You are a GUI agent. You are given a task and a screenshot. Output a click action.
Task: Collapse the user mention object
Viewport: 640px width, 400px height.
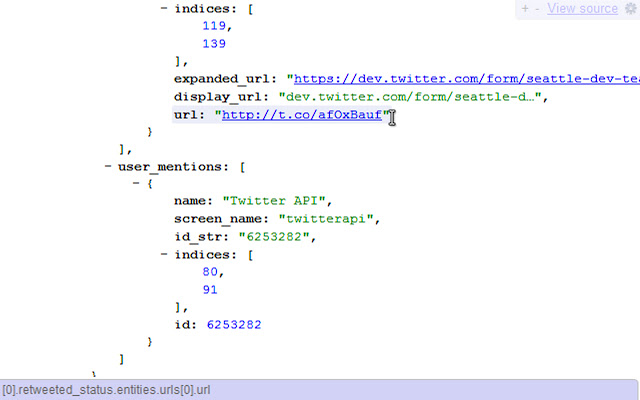pyautogui.click(x=136, y=184)
